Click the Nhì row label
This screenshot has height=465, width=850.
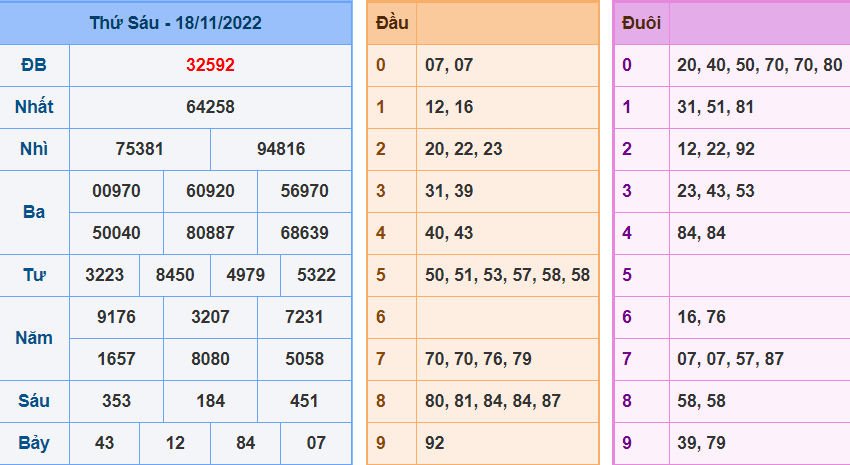(34, 149)
